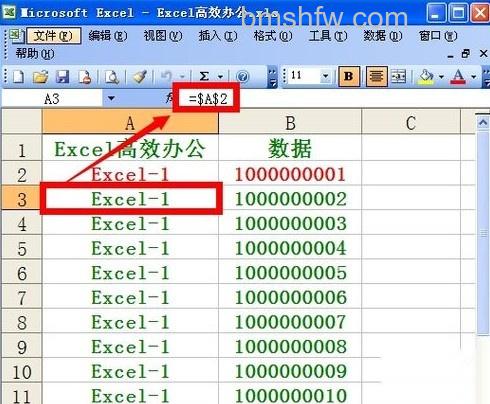Viewport: 490px width, 404px height.
Task: Select Excel-1 cell in row 2
Action: coord(130,174)
